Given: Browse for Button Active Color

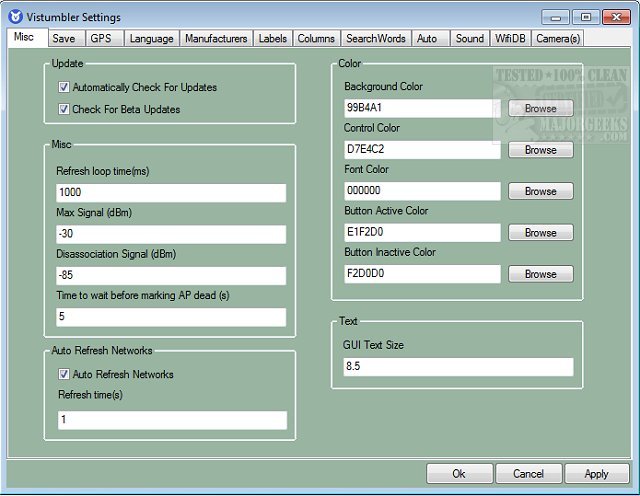Looking at the screenshot, I should pyautogui.click(x=541, y=233).
